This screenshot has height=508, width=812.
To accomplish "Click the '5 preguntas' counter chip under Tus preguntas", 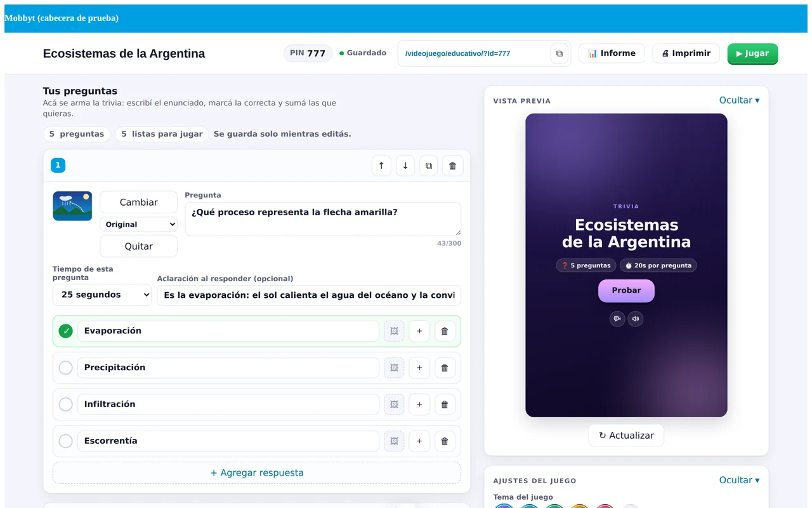I will pos(77,134).
